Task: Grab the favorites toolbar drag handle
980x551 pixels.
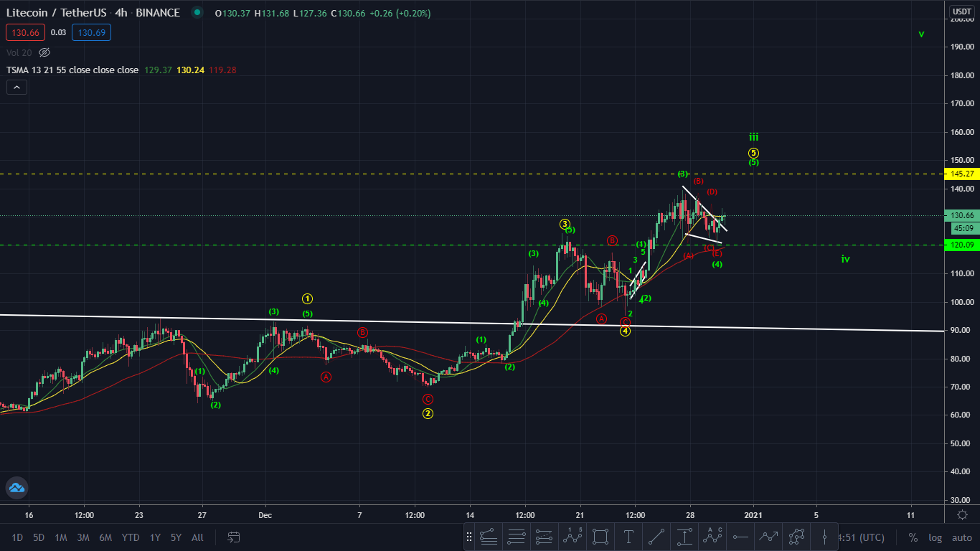Action: pos(470,536)
